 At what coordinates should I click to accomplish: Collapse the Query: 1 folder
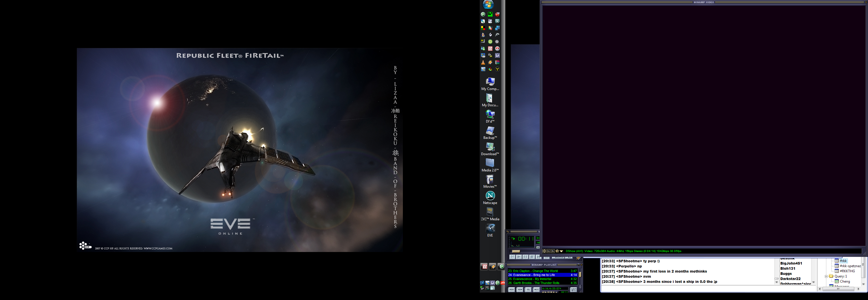826,276
